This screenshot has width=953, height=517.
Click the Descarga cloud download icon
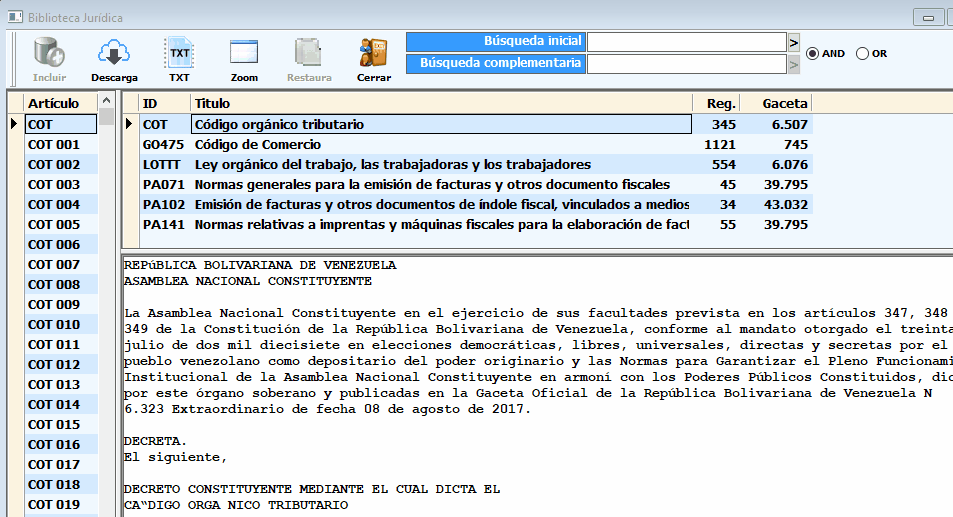pos(114,53)
